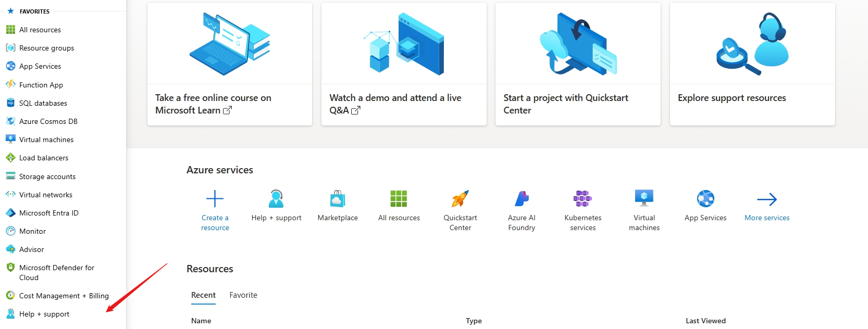Click the laptop illustration on Microsoft Learn card
Image resolution: width=868 pixels, height=329 pixels.
click(x=229, y=44)
